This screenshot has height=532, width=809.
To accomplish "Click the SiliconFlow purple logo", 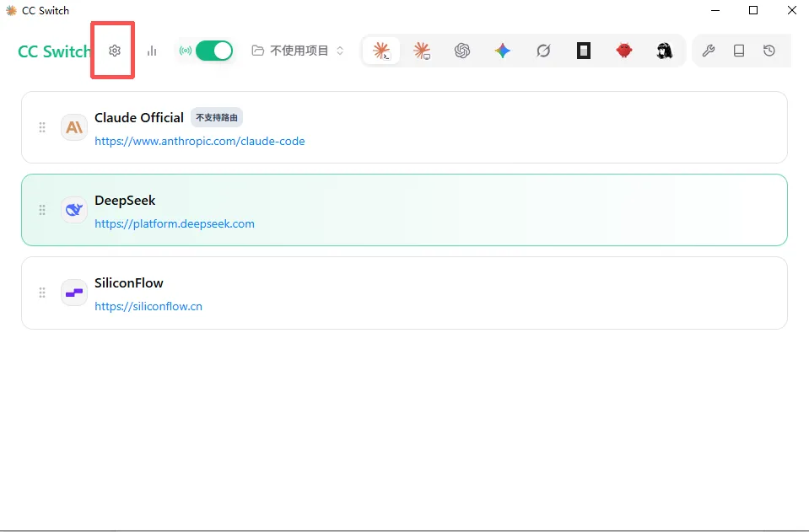I will tap(74, 293).
